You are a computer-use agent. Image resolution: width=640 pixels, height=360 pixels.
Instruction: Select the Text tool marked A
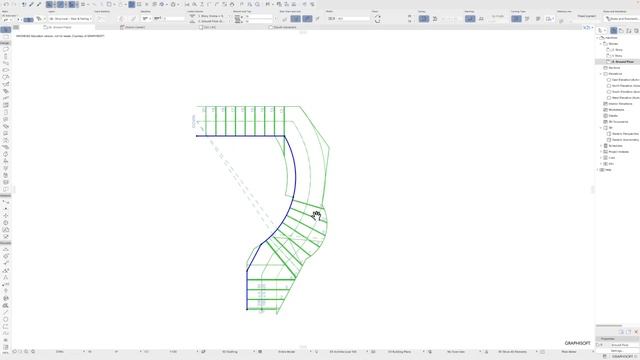point(6,278)
